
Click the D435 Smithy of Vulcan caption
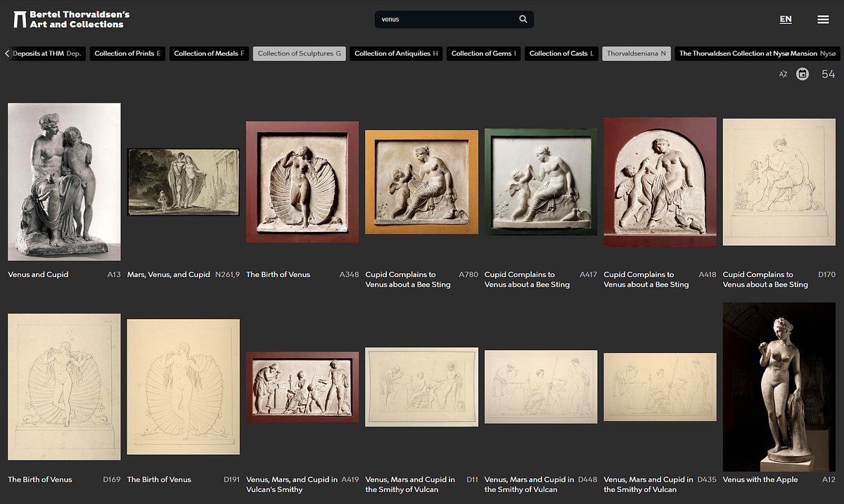coord(648,484)
